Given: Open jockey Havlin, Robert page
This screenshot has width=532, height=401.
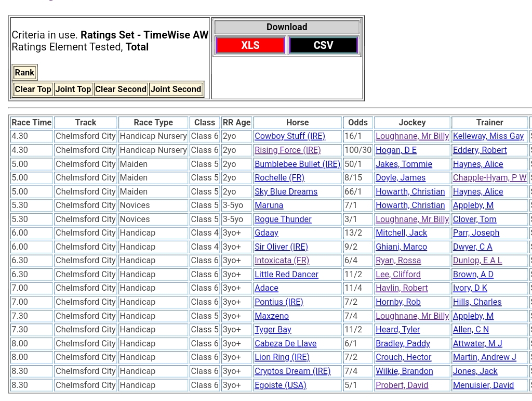Looking at the screenshot, I should pyautogui.click(x=402, y=288).
